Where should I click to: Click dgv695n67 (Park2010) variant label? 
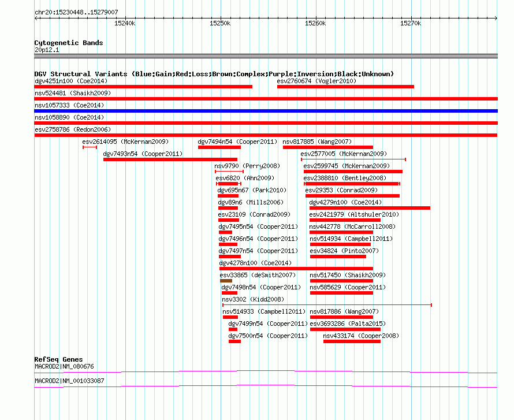(x=252, y=190)
